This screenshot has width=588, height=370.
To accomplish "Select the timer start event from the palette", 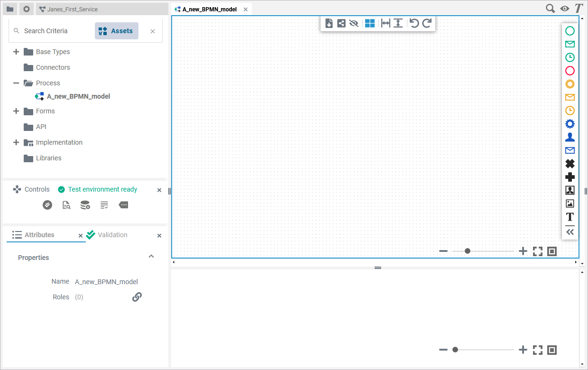I will (570, 57).
